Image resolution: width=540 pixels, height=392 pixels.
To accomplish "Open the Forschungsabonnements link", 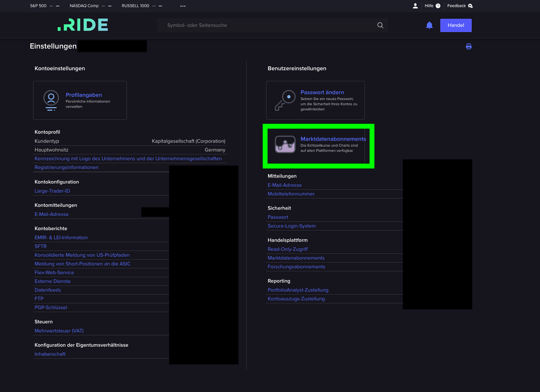I will [296, 266].
